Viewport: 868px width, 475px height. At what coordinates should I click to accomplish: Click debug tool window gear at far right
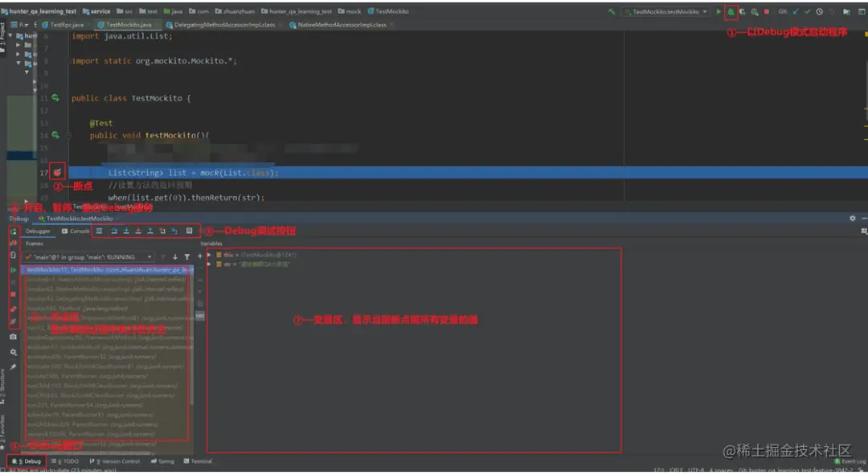point(853,219)
